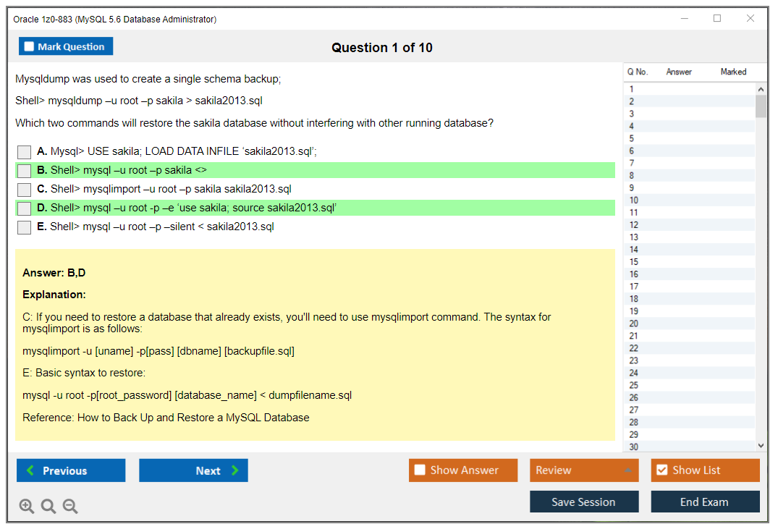Select the highlighted answer option D

tap(24, 208)
